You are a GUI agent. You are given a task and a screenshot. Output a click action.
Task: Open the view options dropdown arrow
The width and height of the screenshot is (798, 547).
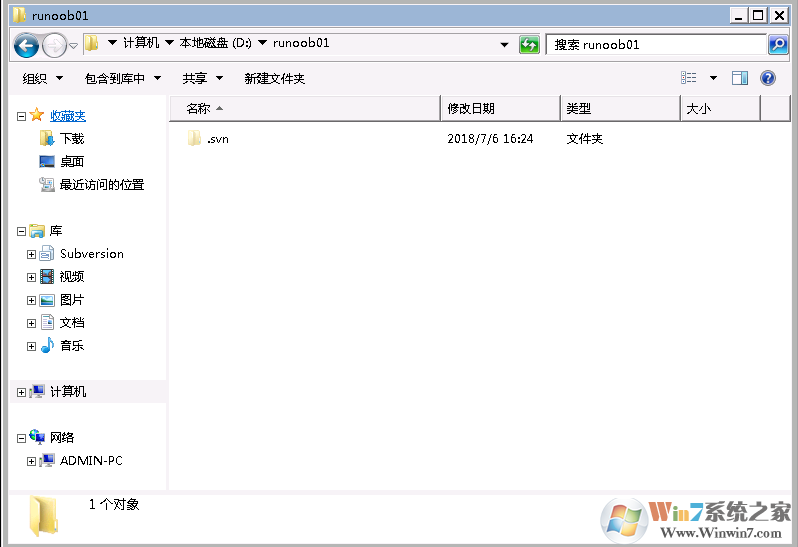click(713, 78)
